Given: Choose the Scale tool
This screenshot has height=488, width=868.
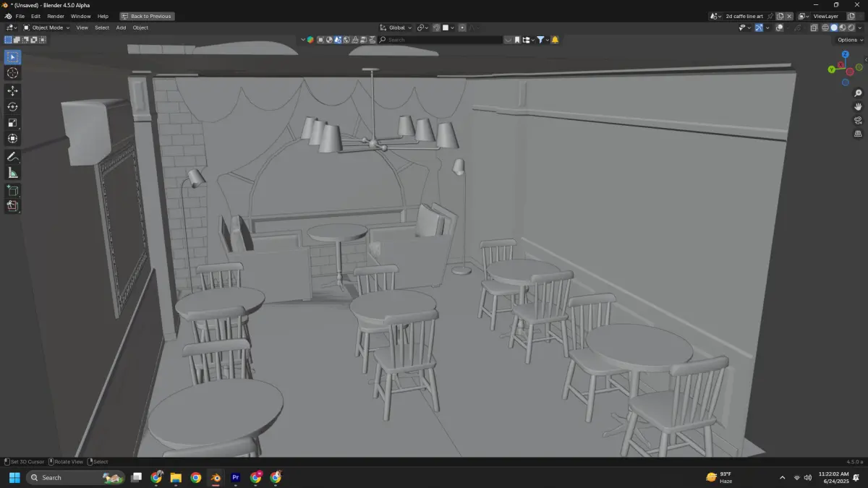Looking at the screenshot, I should [12, 123].
